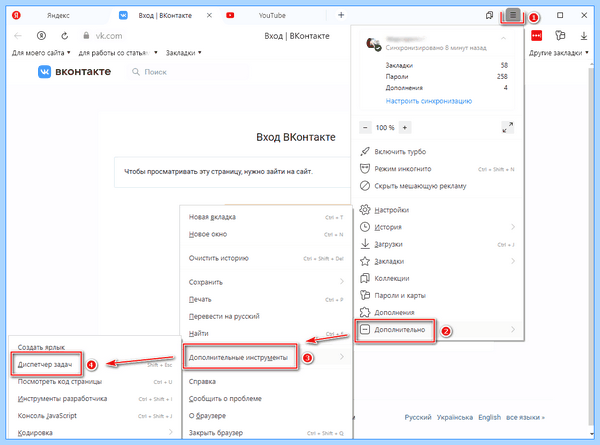Select Скрыть мешающую рекламу item

click(437, 186)
